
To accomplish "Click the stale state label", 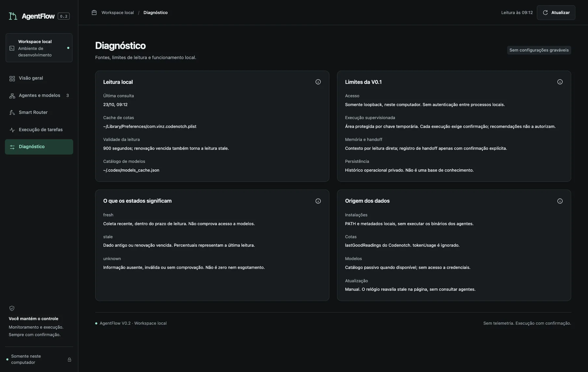I will (x=108, y=237).
